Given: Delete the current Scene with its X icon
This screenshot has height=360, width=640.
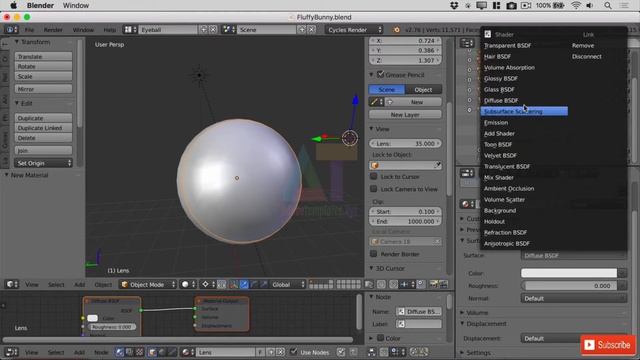Looking at the screenshot, I should click(x=311, y=29).
